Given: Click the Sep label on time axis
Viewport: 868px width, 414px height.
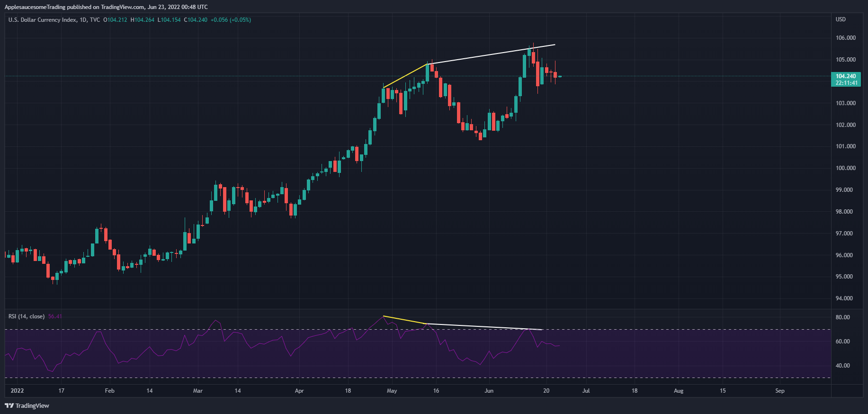Looking at the screenshot, I should click(779, 391).
